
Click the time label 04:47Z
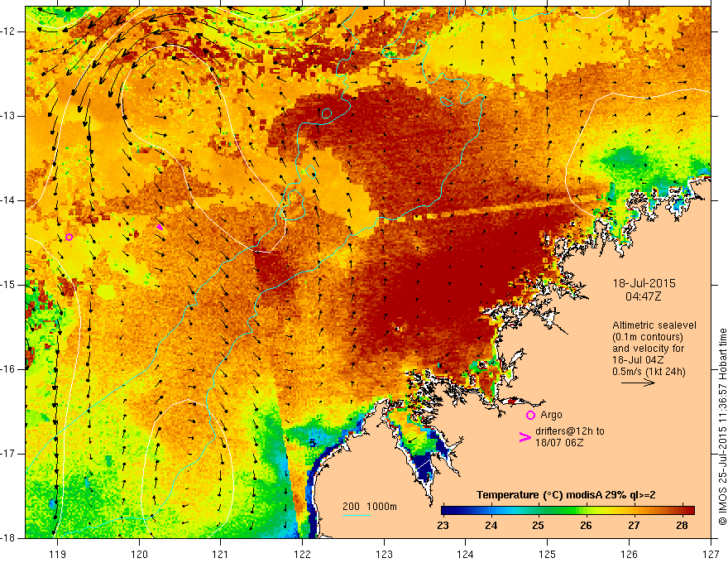click(x=643, y=296)
